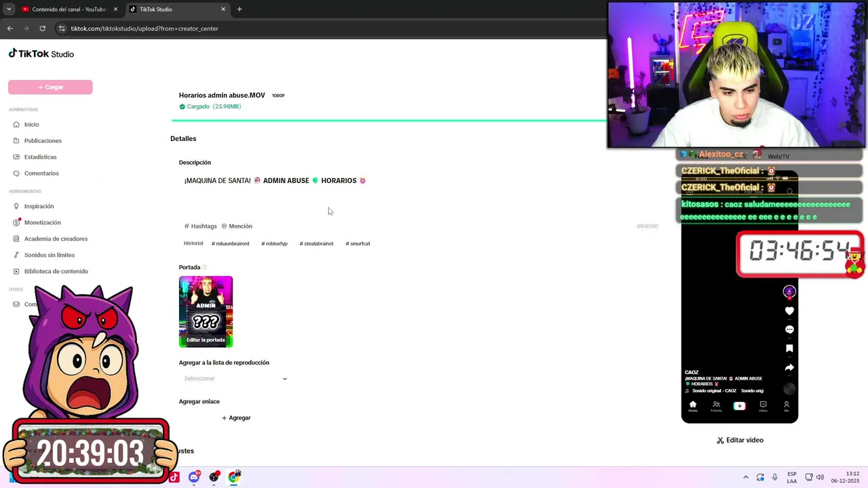Click the heart icon in phone preview
The width and height of the screenshot is (868, 488).
789,310
